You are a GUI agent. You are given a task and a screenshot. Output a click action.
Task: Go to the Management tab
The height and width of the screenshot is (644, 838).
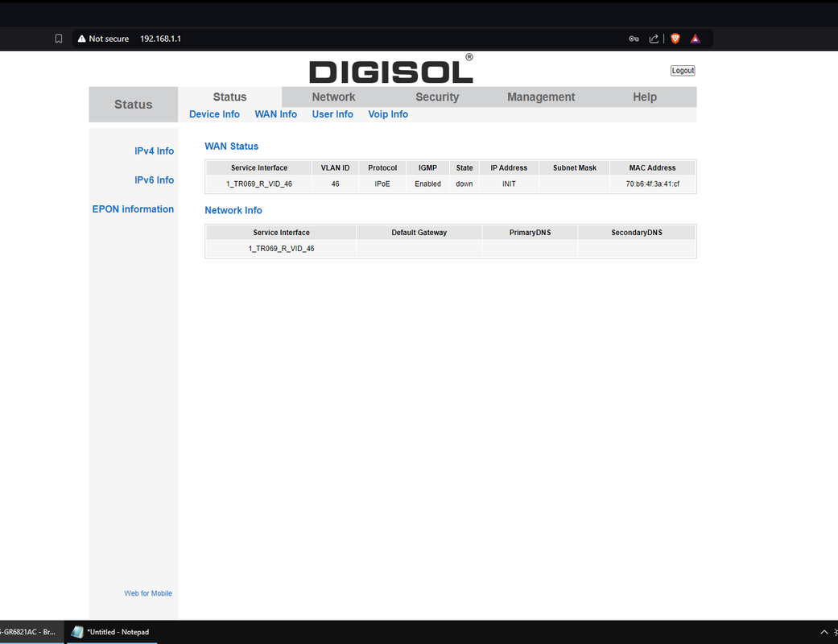point(541,97)
